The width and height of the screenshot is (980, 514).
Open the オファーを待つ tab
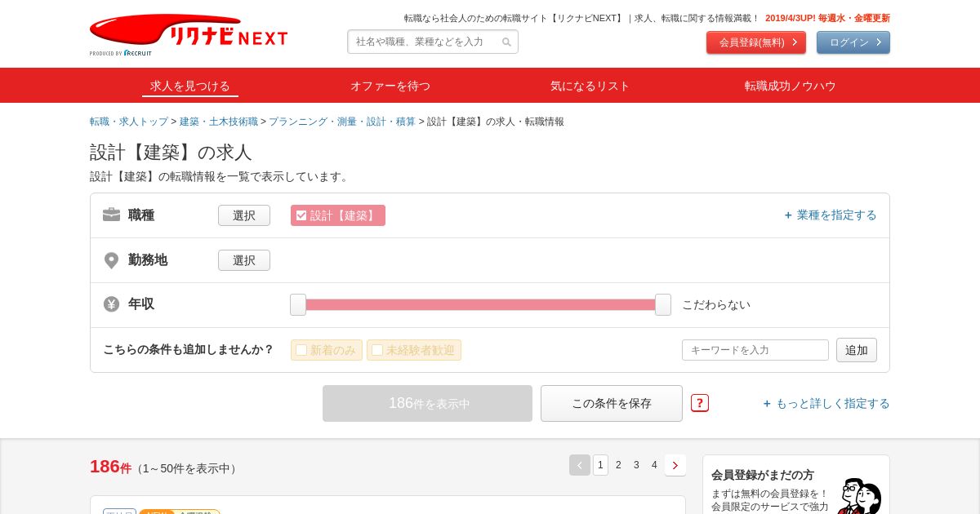pos(390,86)
